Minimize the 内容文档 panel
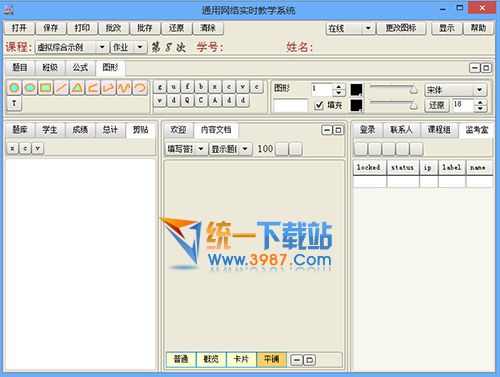Viewport: 500px width, 377px height. [327, 130]
